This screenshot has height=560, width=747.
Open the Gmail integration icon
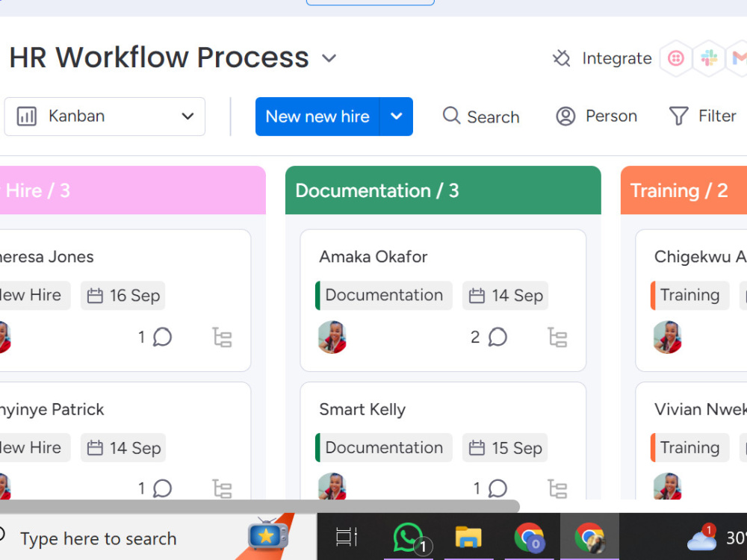742,58
